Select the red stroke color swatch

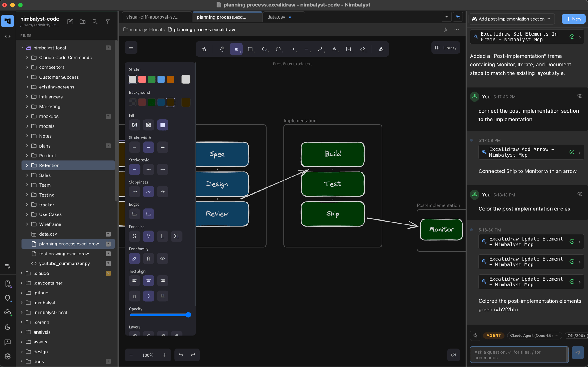coord(142,79)
